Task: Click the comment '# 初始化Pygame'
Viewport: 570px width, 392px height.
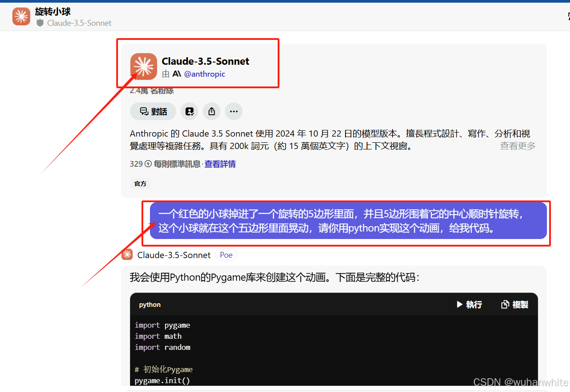Action: [x=164, y=370]
